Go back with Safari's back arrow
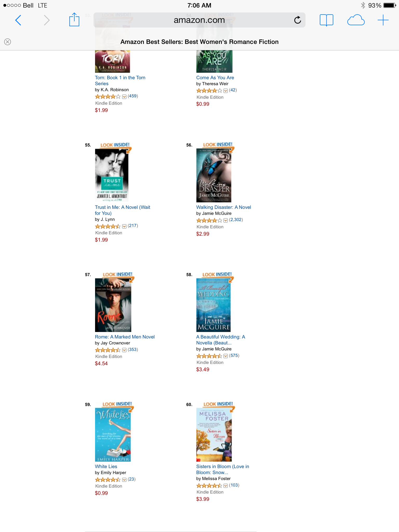This screenshot has height=532, width=399. click(18, 20)
